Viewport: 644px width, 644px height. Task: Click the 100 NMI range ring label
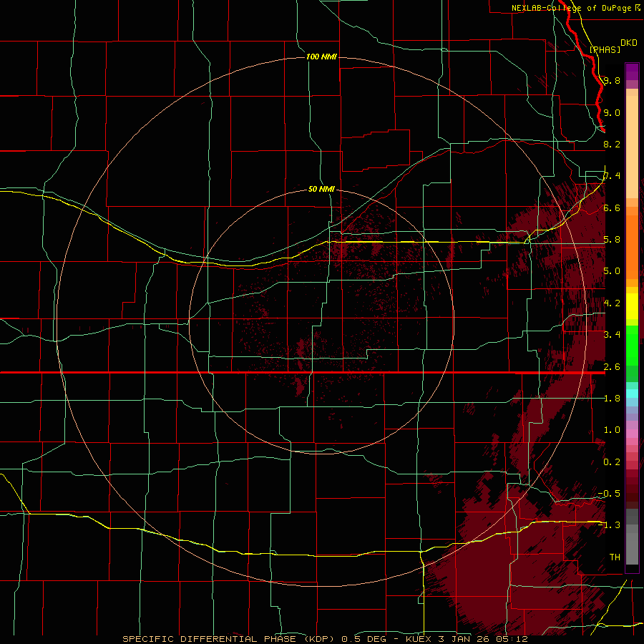coord(321,57)
